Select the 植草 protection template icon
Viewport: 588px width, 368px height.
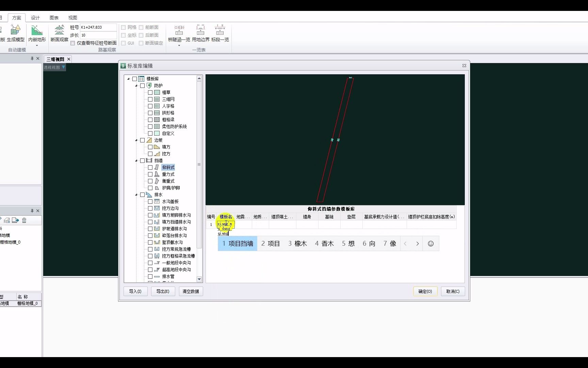point(157,92)
